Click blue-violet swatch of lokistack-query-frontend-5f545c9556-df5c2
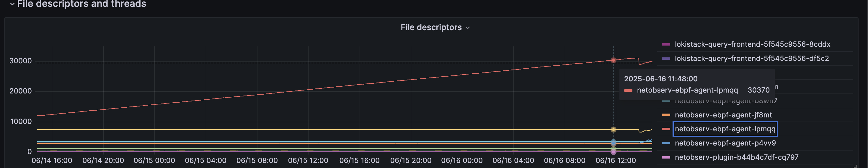This screenshot has height=168, width=868. click(666, 58)
